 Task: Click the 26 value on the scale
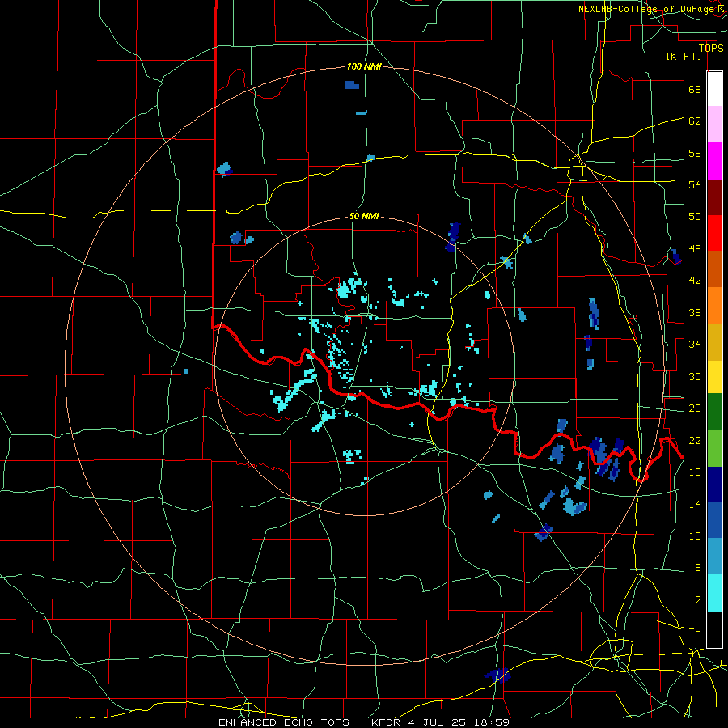pos(695,408)
